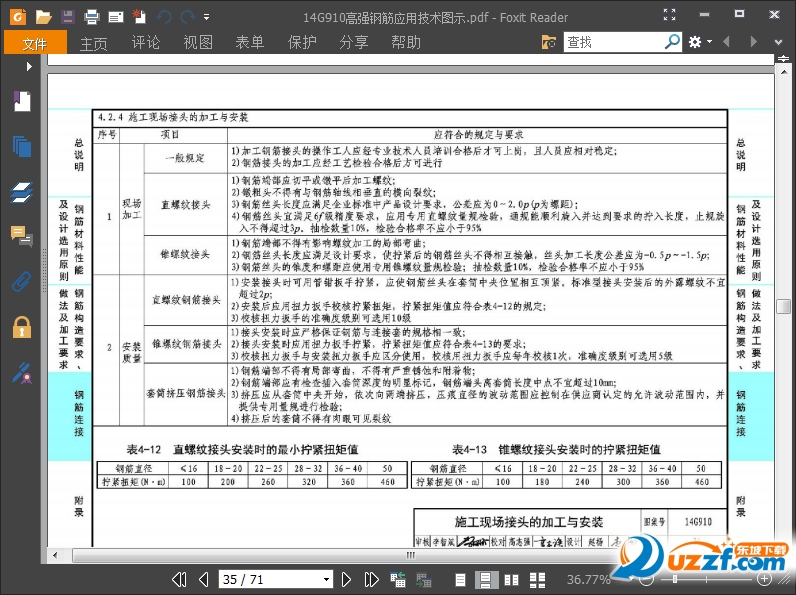
Task: Switch to the 分享 tab
Action: (x=354, y=42)
